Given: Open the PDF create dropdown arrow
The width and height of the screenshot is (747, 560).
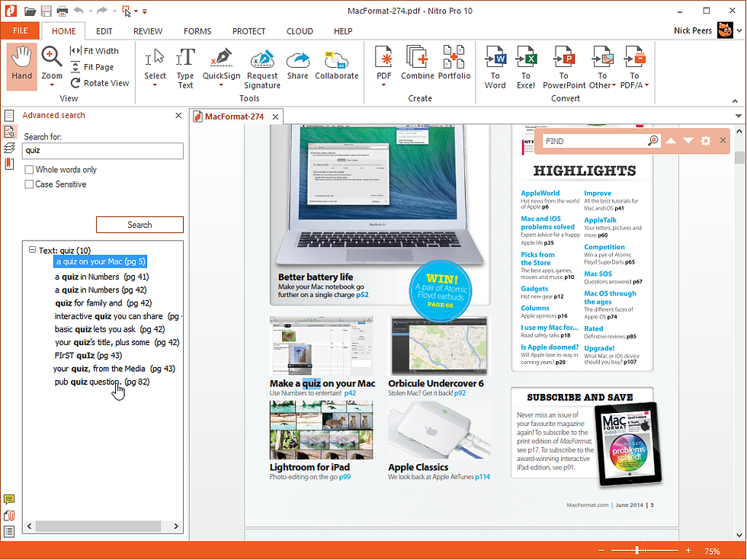Looking at the screenshot, I should pos(383,85).
